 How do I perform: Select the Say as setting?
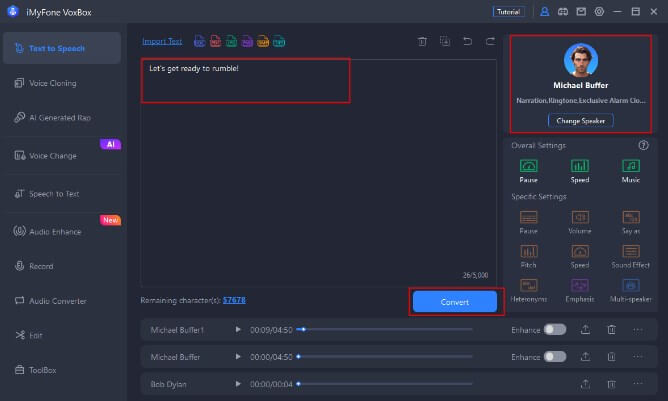pyautogui.click(x=631, y=222)
